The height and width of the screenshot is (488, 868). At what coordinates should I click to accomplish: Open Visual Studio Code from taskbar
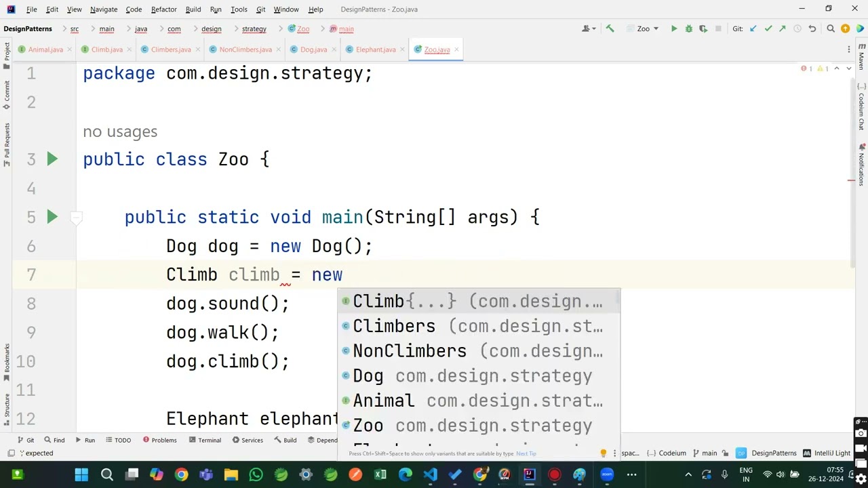pyautogui.click(x=430, y=474)
